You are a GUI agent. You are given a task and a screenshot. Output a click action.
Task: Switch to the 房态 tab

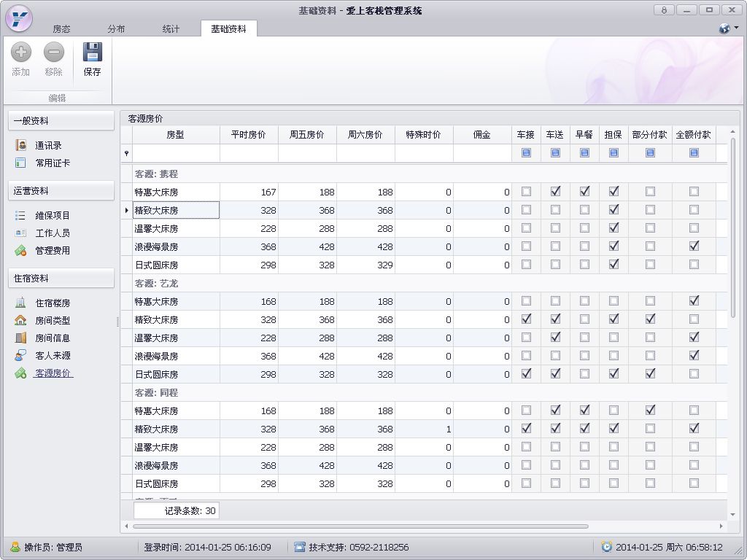coord(61,29)
